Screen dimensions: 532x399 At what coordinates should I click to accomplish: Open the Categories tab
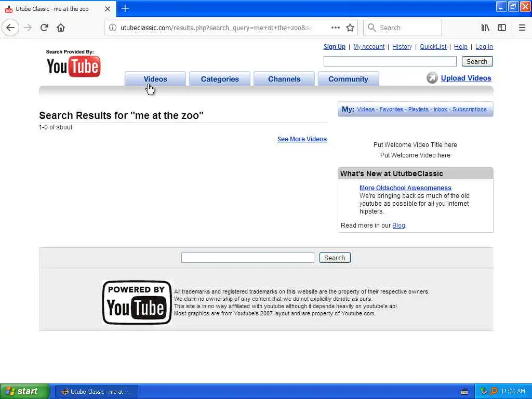pyautogui.click(x=220, y=79)
